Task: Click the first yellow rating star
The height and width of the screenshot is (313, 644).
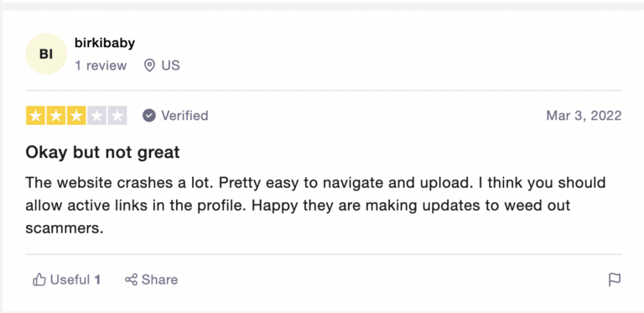Action: coord(36,116)
